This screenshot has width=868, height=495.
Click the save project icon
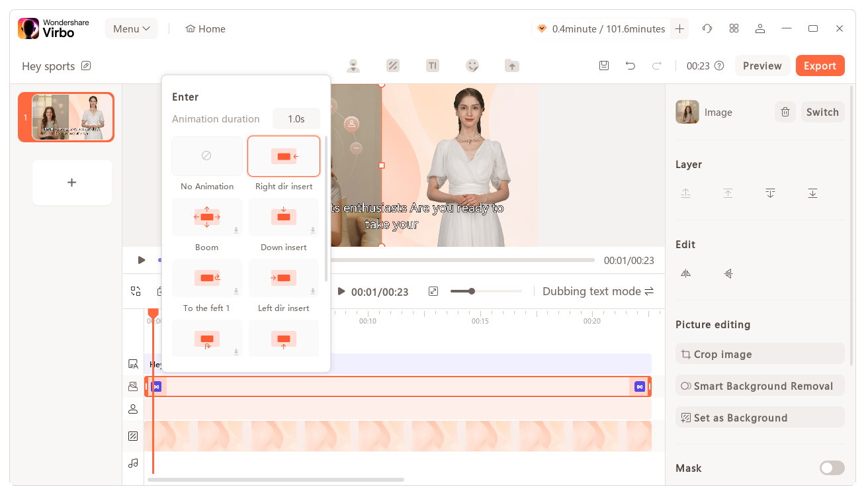click(x=603, y=66)
